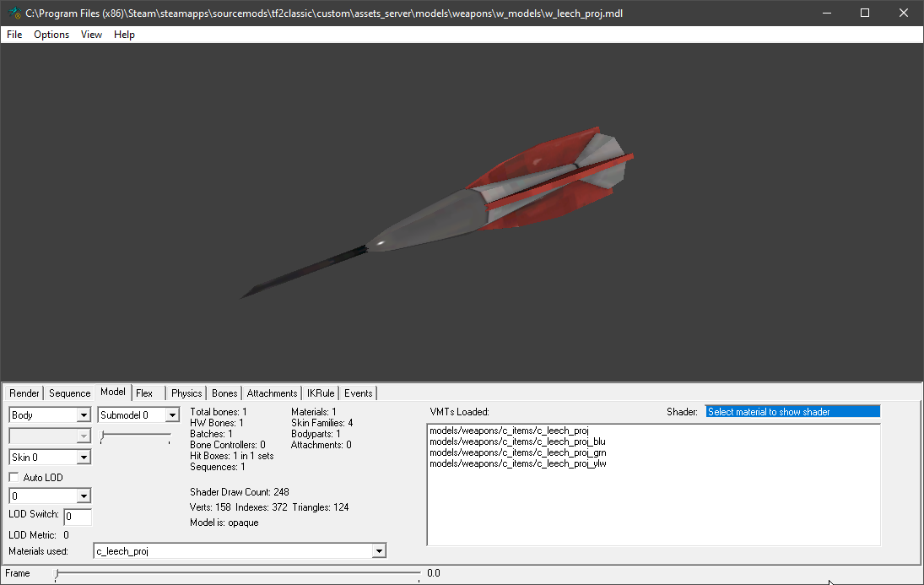Switch to the Render tab
This screenshot has height=585, width=924.
click(24, 393)
